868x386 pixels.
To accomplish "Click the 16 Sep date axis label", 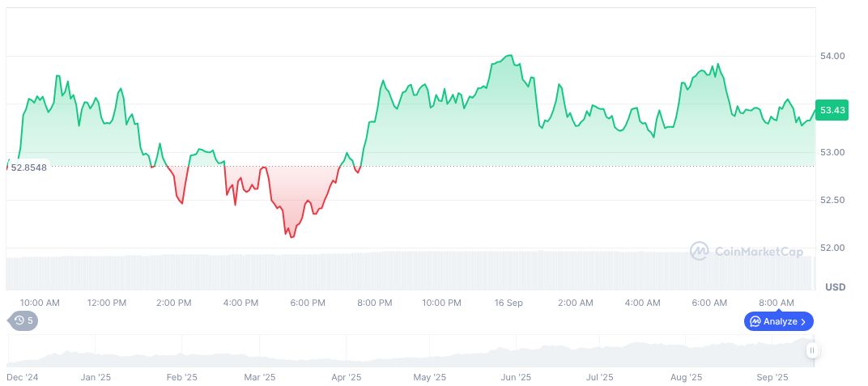I will pyautogui.click(x=508, y=303).
